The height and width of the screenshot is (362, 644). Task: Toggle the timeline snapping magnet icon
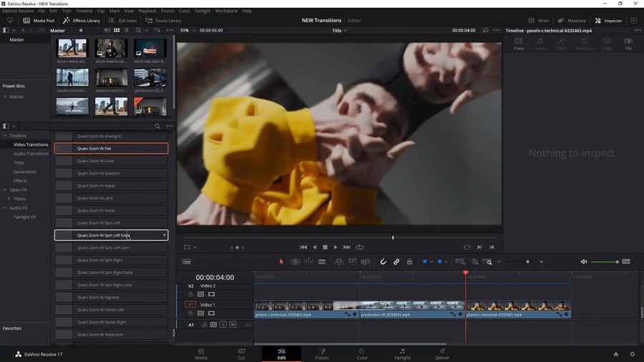(x=383, y=262)
